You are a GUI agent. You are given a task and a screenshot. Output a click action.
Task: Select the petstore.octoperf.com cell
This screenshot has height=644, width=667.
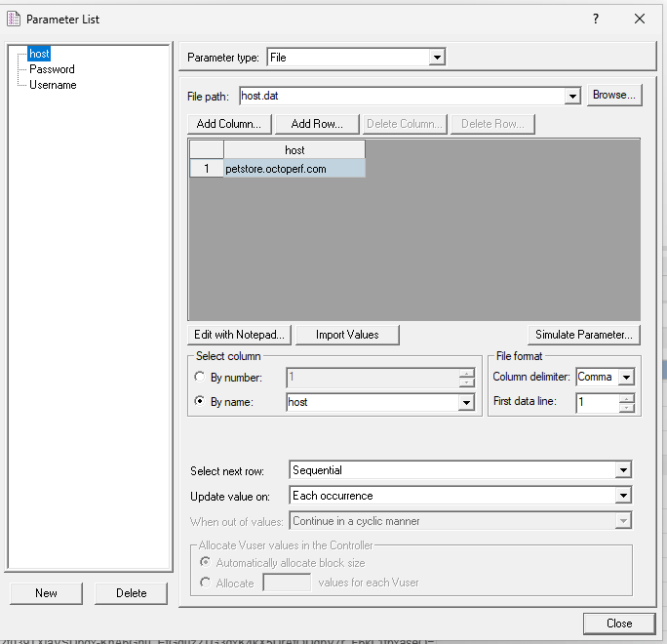(x=294, y=169)
